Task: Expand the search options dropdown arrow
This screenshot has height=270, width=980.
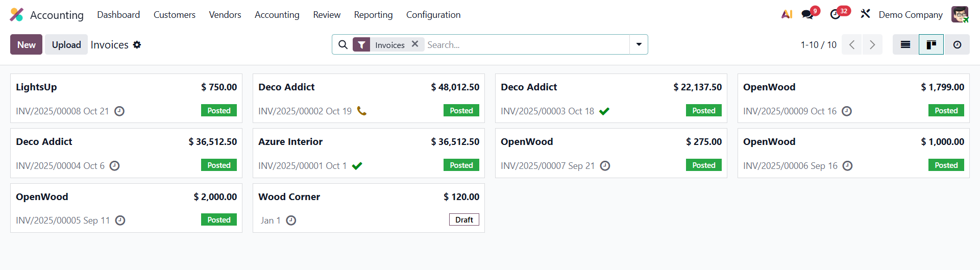Action: 639,45
